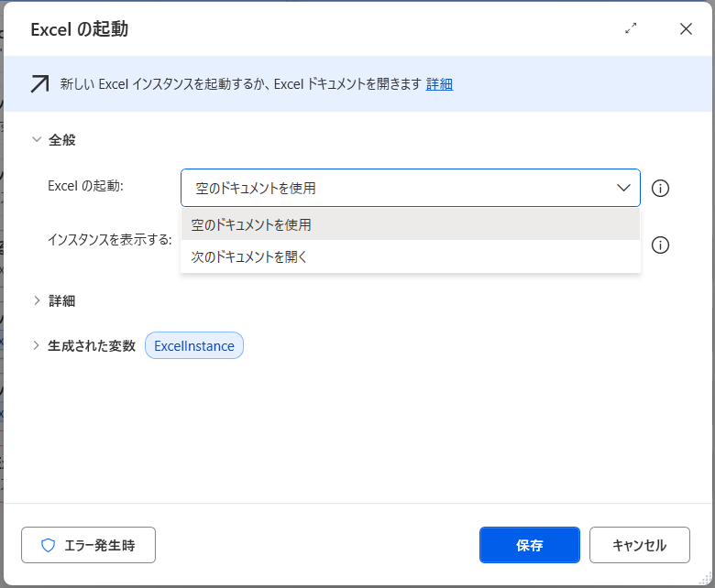715x588 pixels.
Task: Close the Excel の起動 dialog
Action: pos(686,28)
